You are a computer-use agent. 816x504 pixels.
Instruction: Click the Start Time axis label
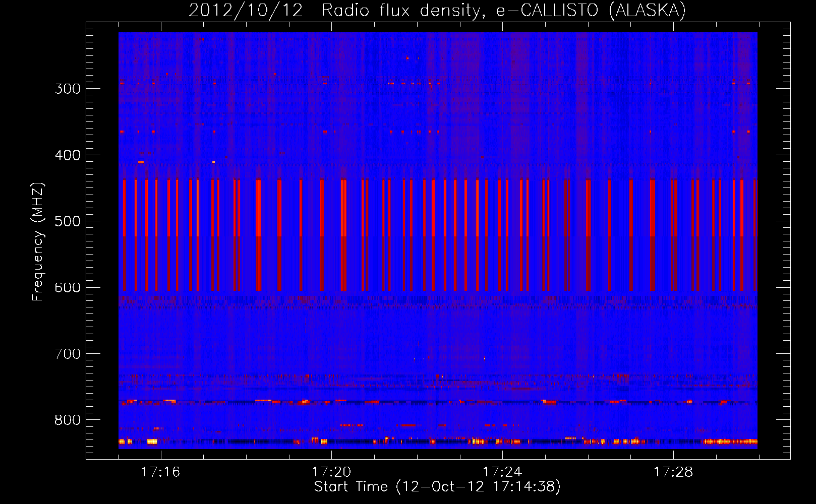coord(437,487)
